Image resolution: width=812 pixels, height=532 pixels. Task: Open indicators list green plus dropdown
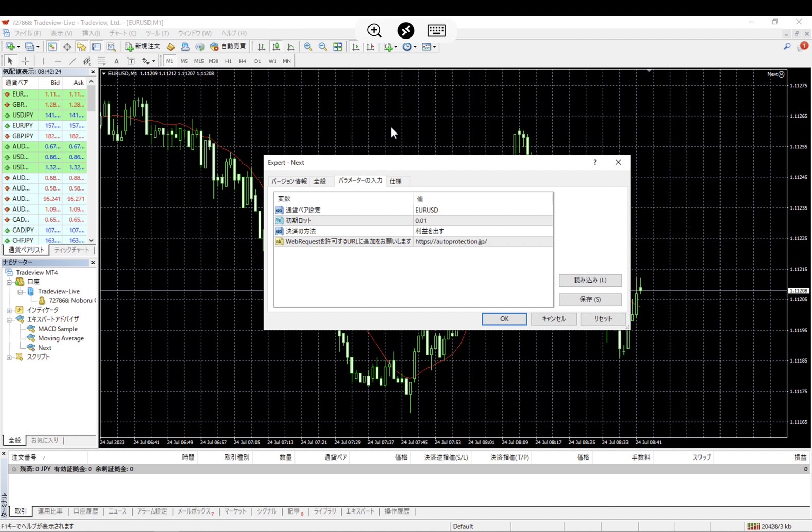tap(391, 47)
